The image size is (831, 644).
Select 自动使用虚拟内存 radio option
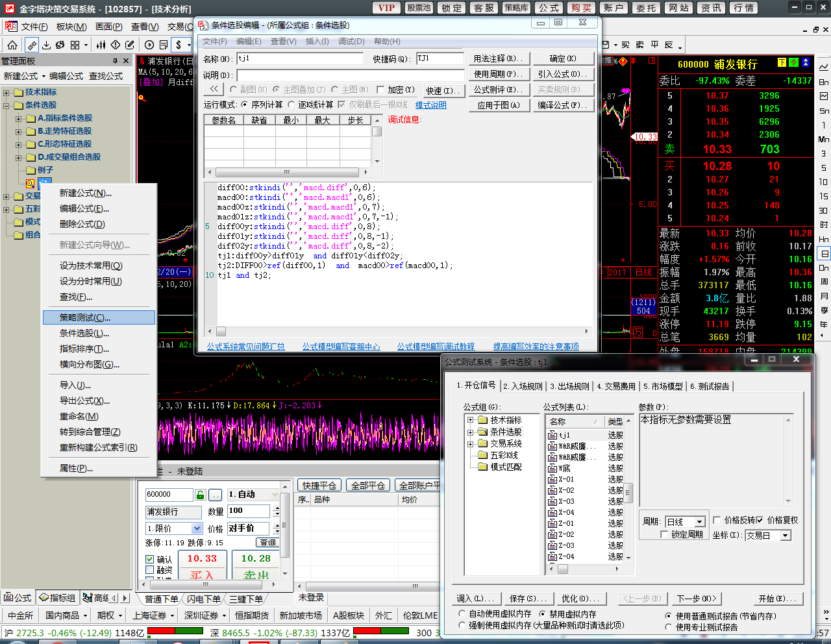tap(462, 613)
